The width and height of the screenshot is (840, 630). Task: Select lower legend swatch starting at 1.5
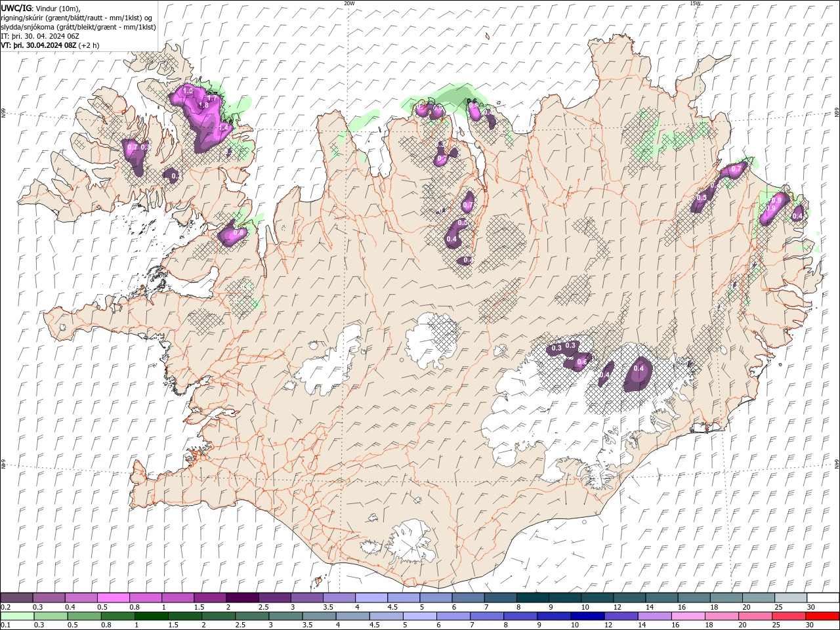185,616
